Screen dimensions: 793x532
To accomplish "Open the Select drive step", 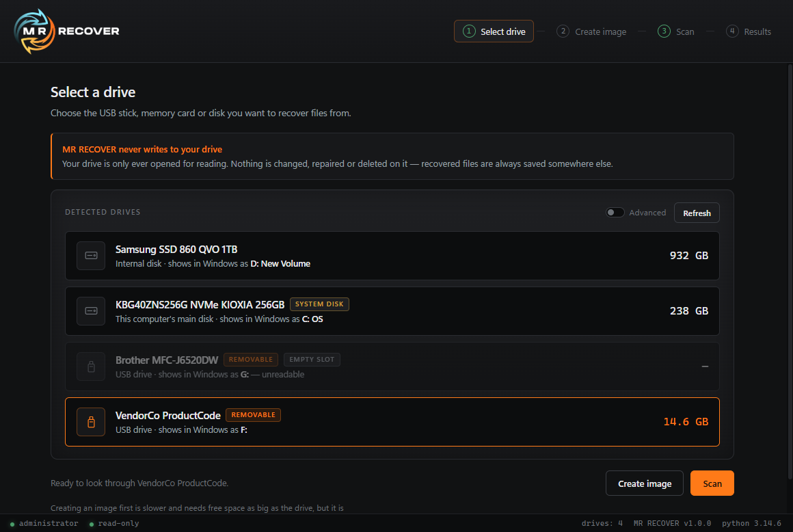I will coord(494,31).
